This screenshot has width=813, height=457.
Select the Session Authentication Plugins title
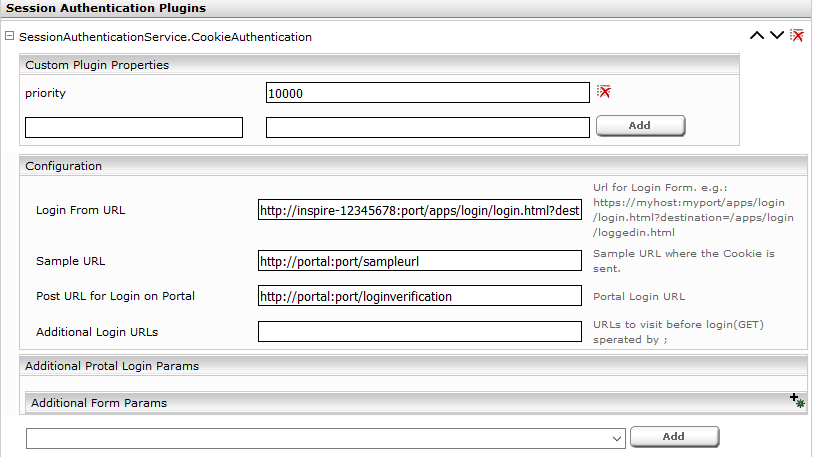coord(106,8)
